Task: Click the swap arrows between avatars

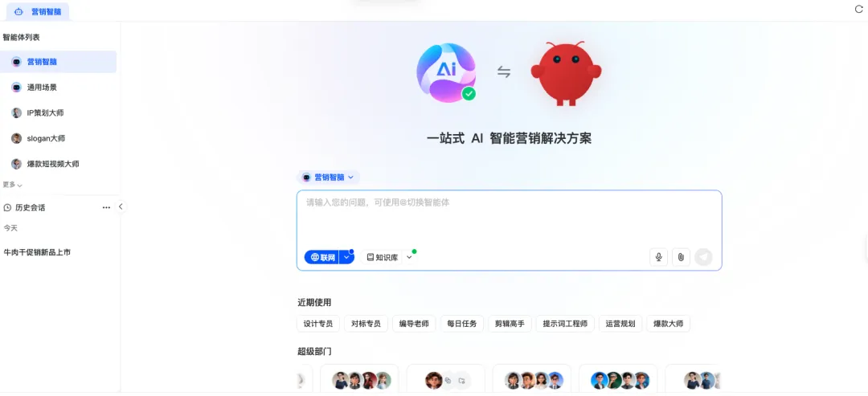Action: click(x=503, y=72)
